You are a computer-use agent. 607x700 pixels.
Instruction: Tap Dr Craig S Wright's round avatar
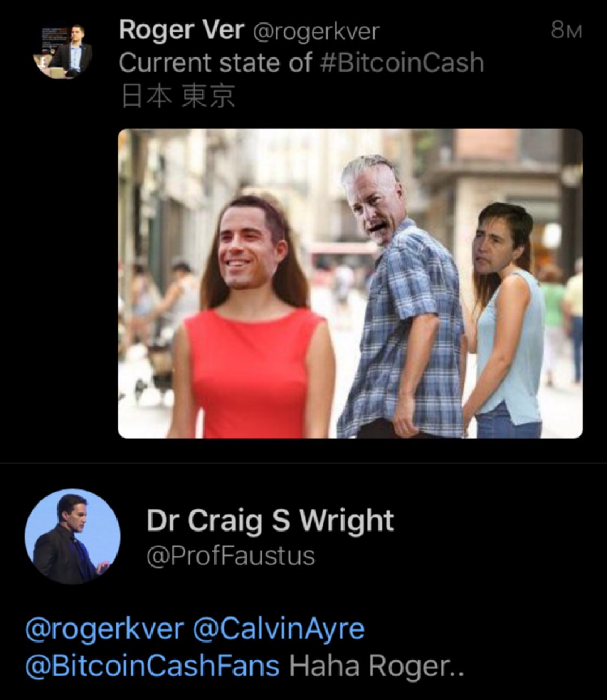pos(72,536)
